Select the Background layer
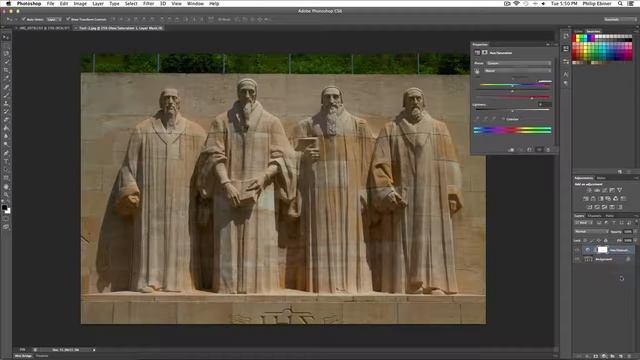Viewport: 640px width, 360px height. tap(604, 259)
